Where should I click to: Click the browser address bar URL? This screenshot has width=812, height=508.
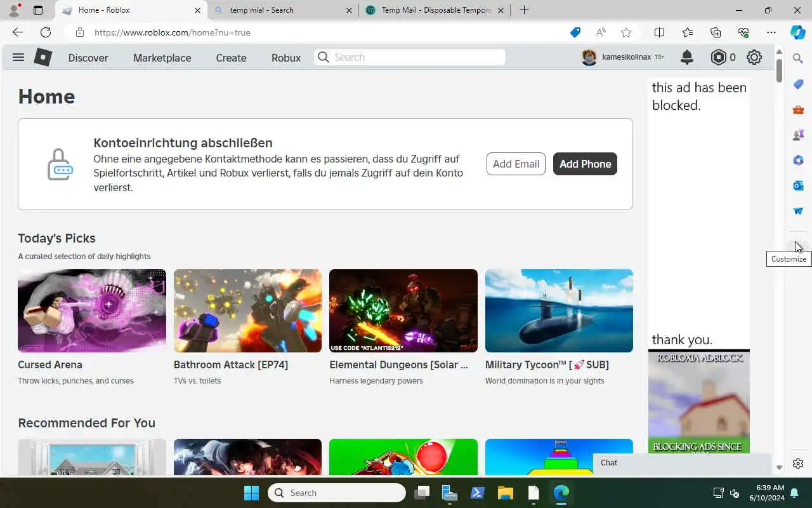coord(173,32)
